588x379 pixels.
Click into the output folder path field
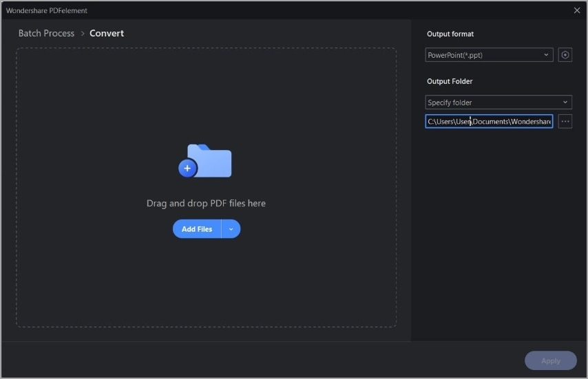[x=489, y=121]
